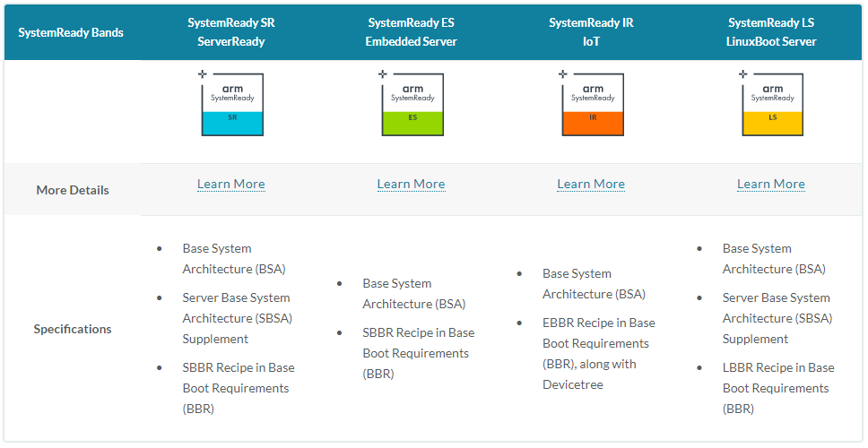Image resolution: width=868 pixels, height=448 pixels.
Task: Click LBBR Recipe item in LS column
Action: click(778, 388)
